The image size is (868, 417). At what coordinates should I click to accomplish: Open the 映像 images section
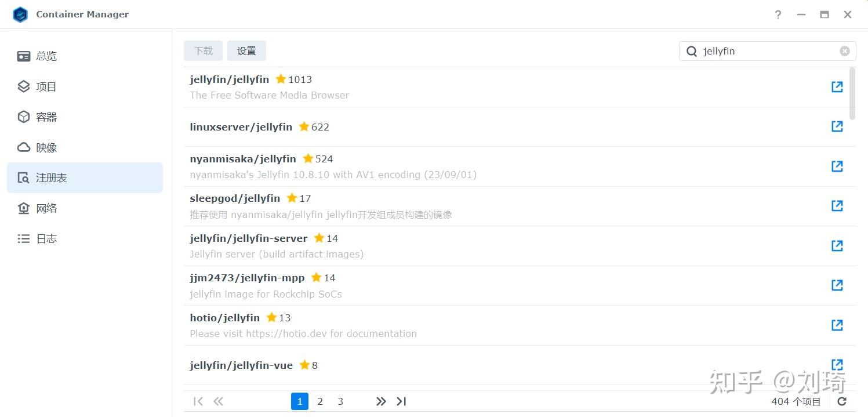(x=85, y=147)
